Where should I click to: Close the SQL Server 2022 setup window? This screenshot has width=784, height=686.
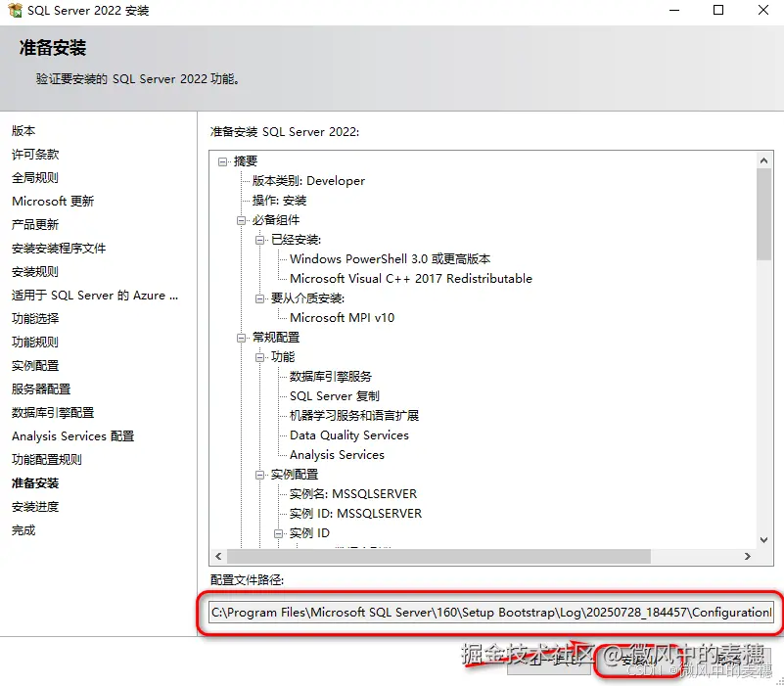click(x=763, y=10)
